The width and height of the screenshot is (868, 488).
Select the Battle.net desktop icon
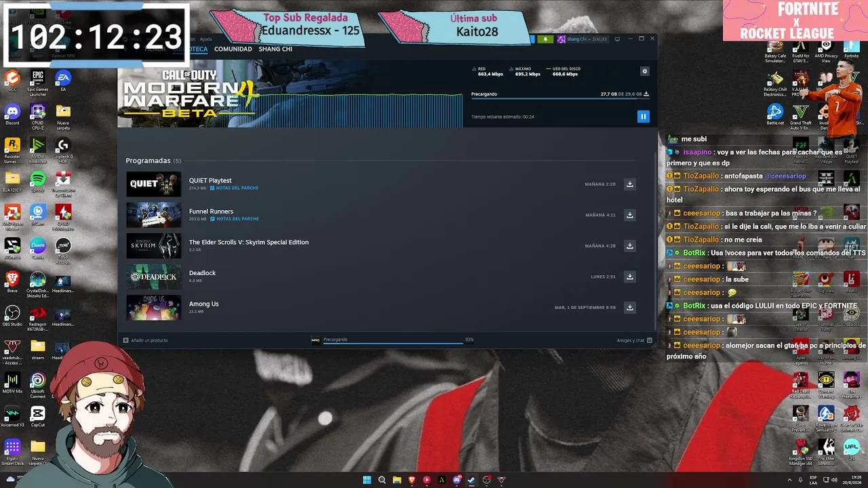pos(775,115)
